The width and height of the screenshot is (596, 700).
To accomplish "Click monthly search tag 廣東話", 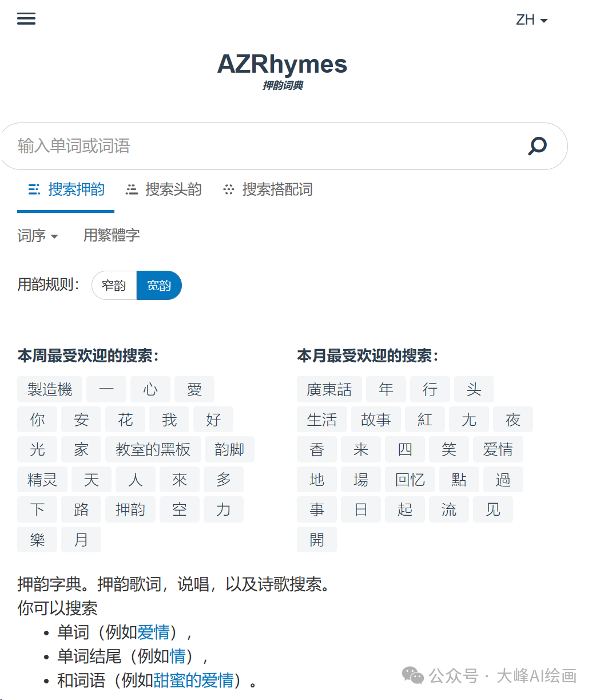I will (x=329, y=390).
